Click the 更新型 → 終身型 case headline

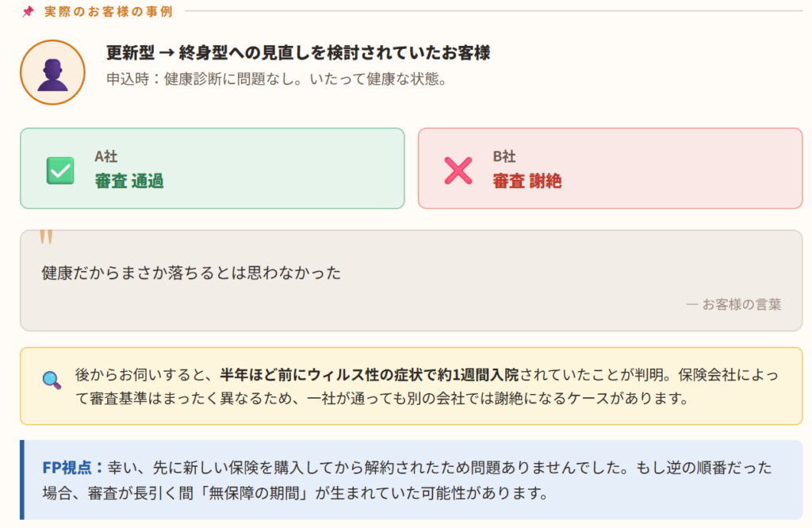point(298,53)
